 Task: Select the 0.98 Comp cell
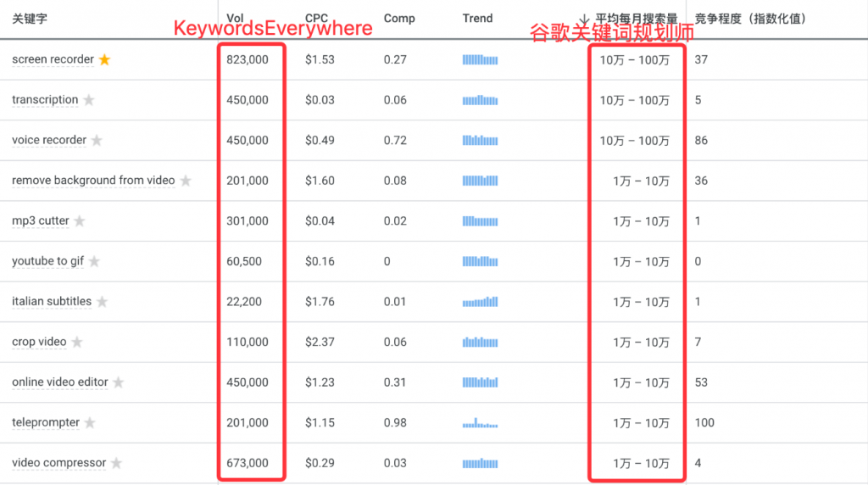pos(395,423)
